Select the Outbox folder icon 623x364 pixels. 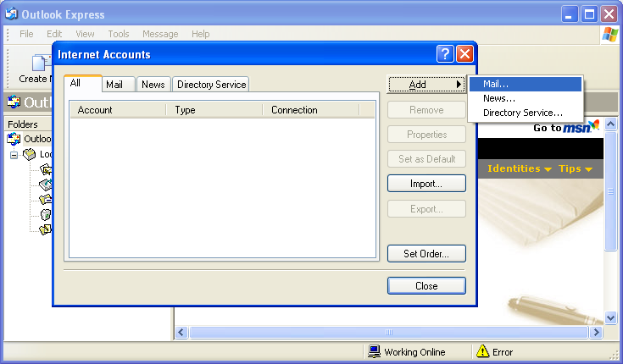(45, 185)
